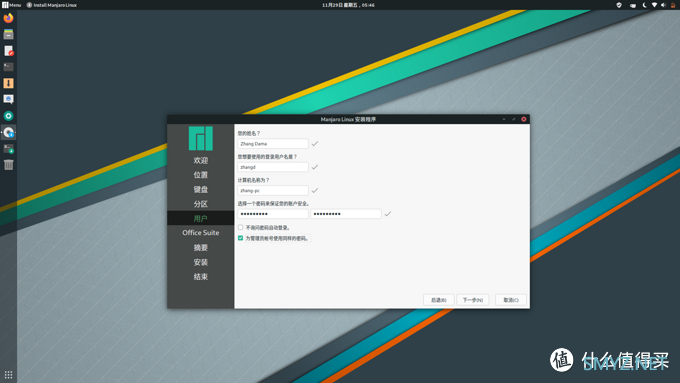This screenshot has height=383, width=680.
Task: Go to the 结束 step
Action: tap(201, 276)
